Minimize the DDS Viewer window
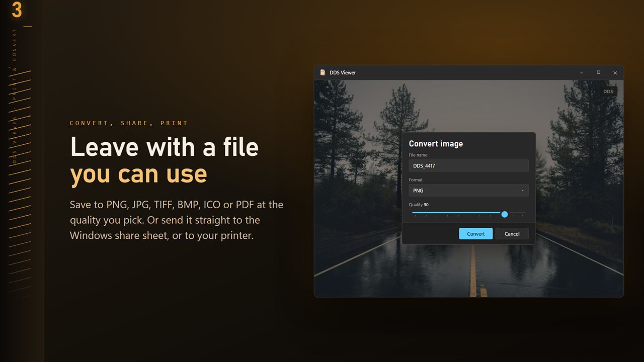The height and width of the screenshot is (362, 644). tap(582, 73)
